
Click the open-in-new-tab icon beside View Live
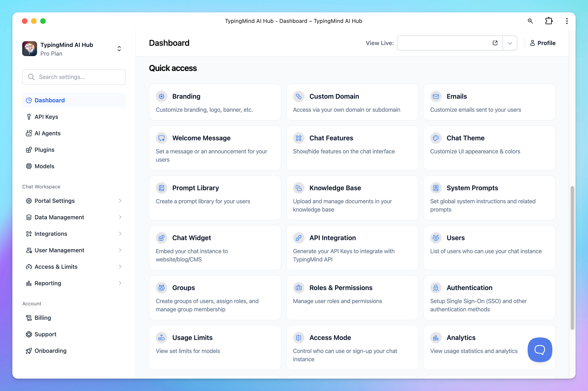click(495, 43)
